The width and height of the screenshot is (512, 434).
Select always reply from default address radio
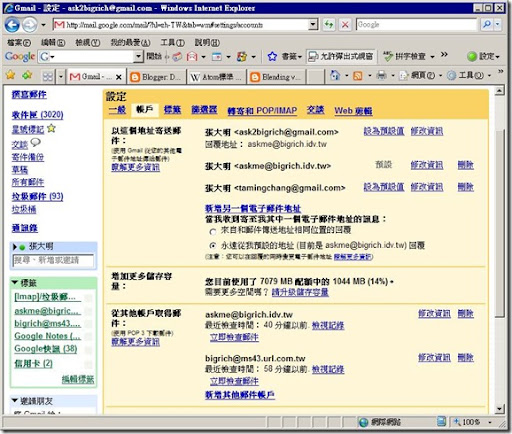pyautogui.click(x=213, y=246)
